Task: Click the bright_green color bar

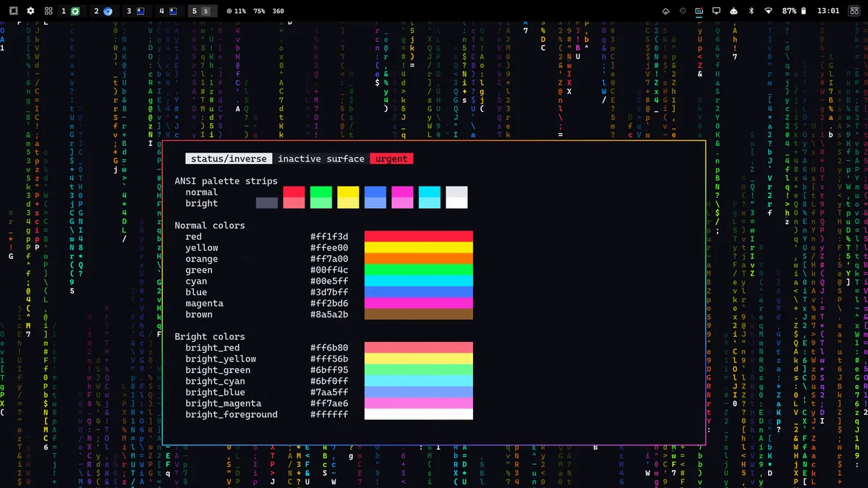Action: click(x=419, y=370)
